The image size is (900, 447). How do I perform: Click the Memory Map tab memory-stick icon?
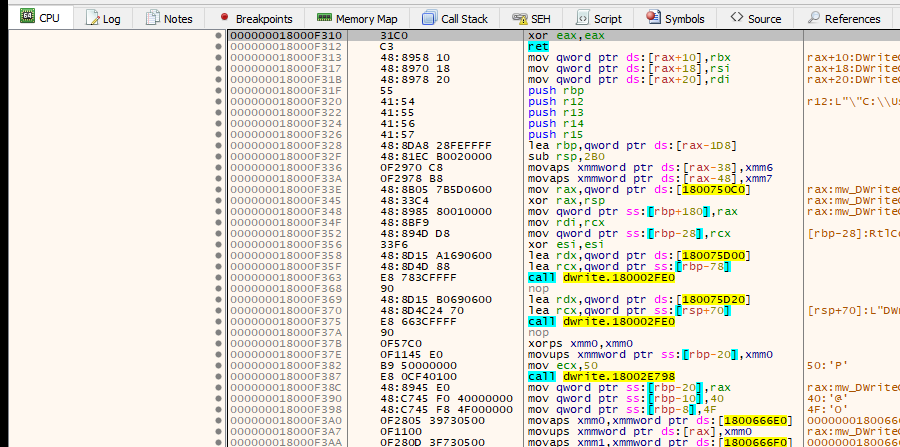click(324, 18)
